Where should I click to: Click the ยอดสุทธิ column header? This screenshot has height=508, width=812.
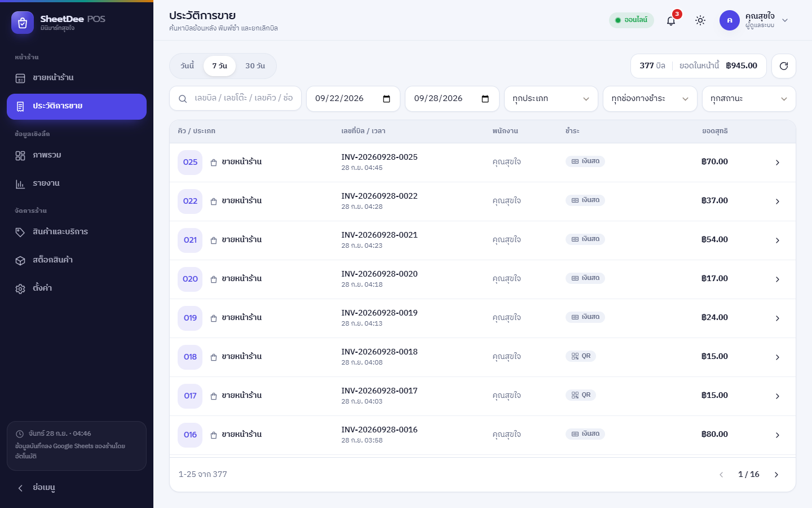coord(714,131)
